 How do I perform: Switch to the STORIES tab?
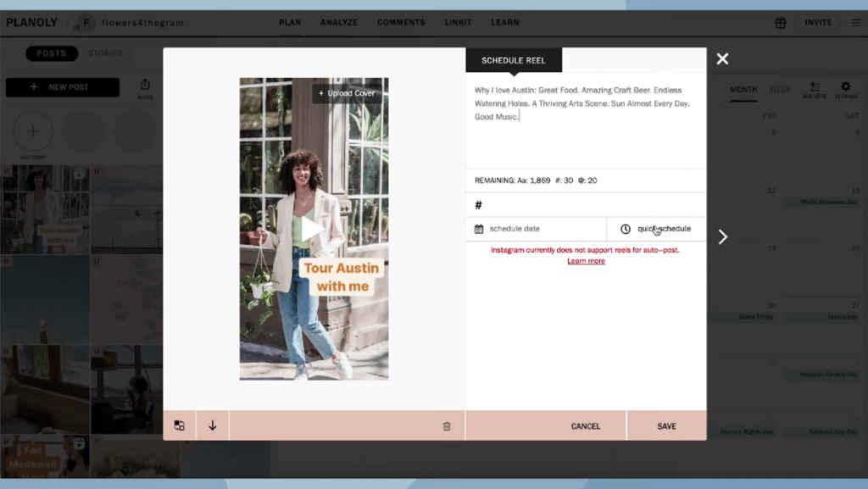[105, 53]
